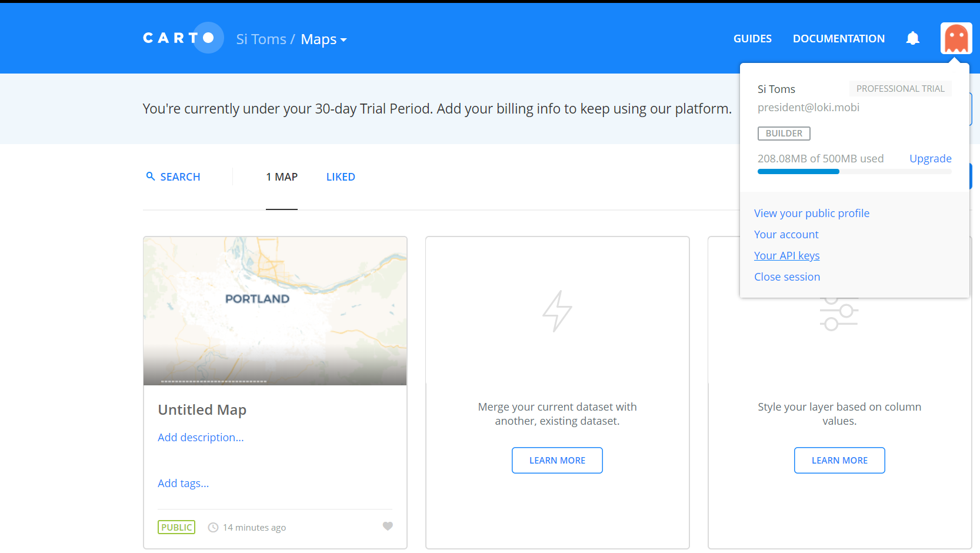Open Your API keys
Screen dimensions: 980x553
tap(786, 256)
